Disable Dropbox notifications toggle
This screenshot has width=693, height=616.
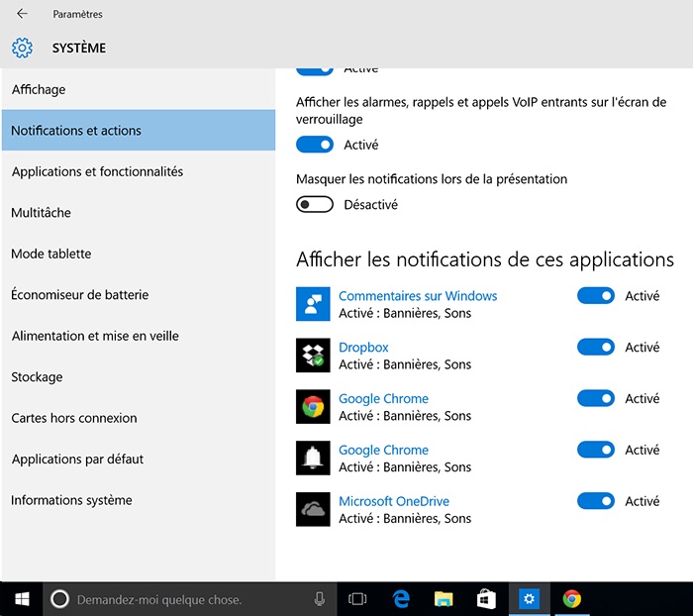tap(595, 348)
